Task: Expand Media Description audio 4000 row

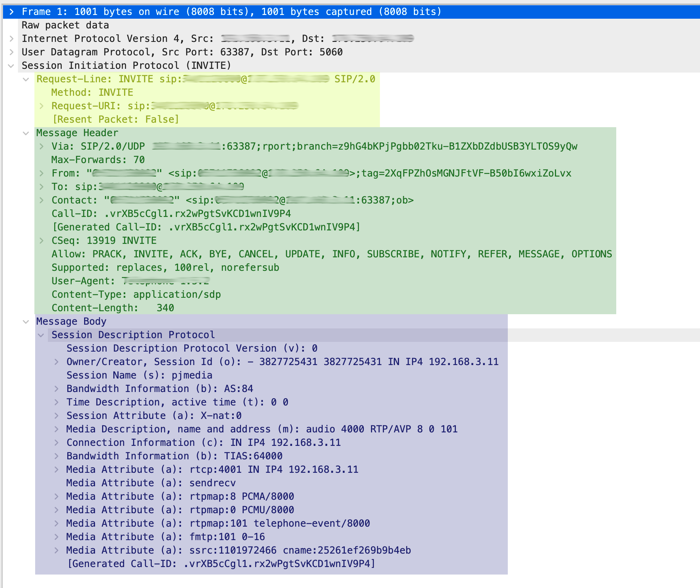Action: pos(56,429)
